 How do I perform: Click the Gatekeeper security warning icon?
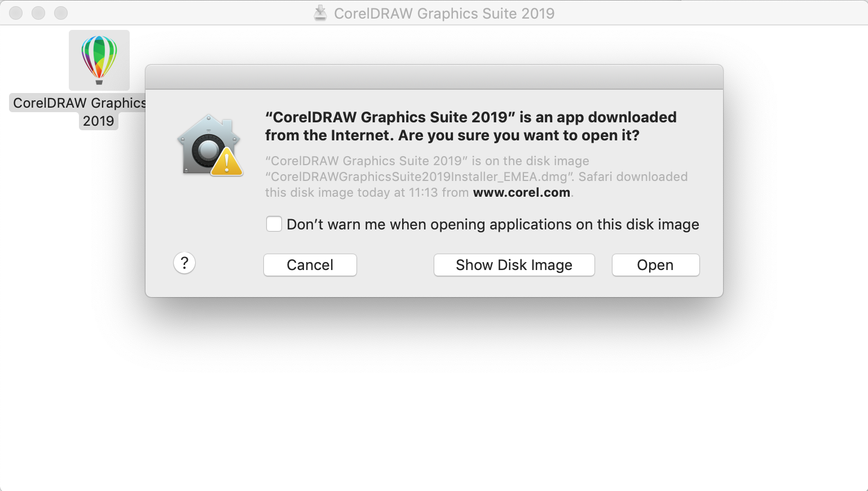tap(210, 145)
